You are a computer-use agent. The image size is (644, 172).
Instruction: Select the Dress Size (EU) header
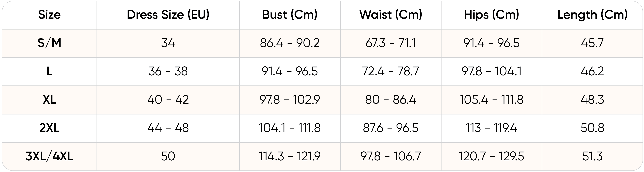[x=168, y=15]
